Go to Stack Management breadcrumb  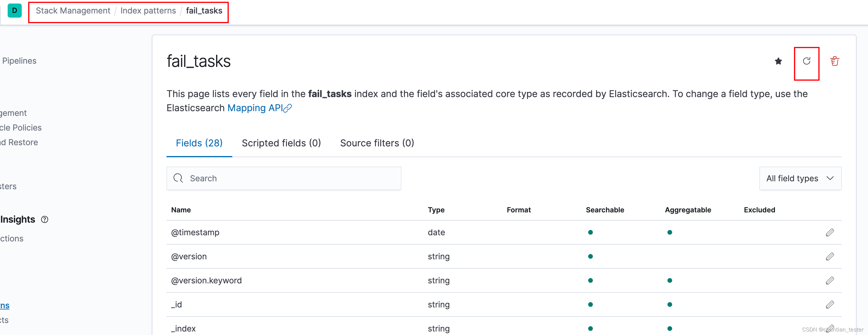[x=73, y=11]
